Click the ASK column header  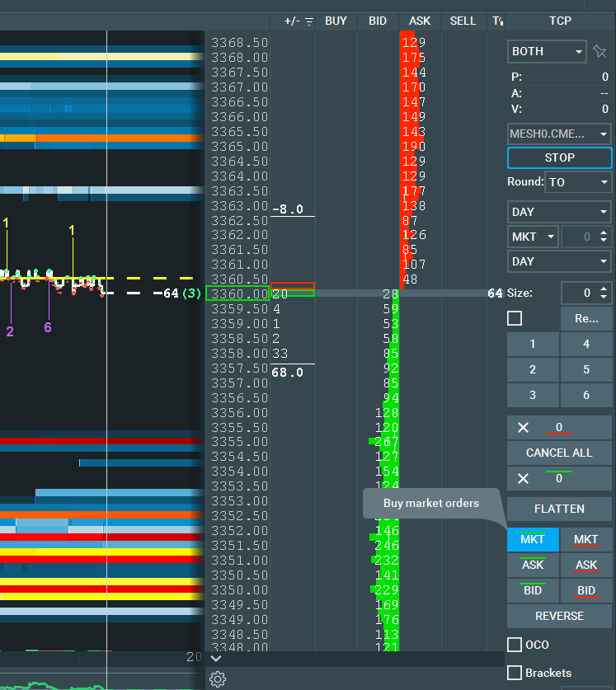[420, 21]
